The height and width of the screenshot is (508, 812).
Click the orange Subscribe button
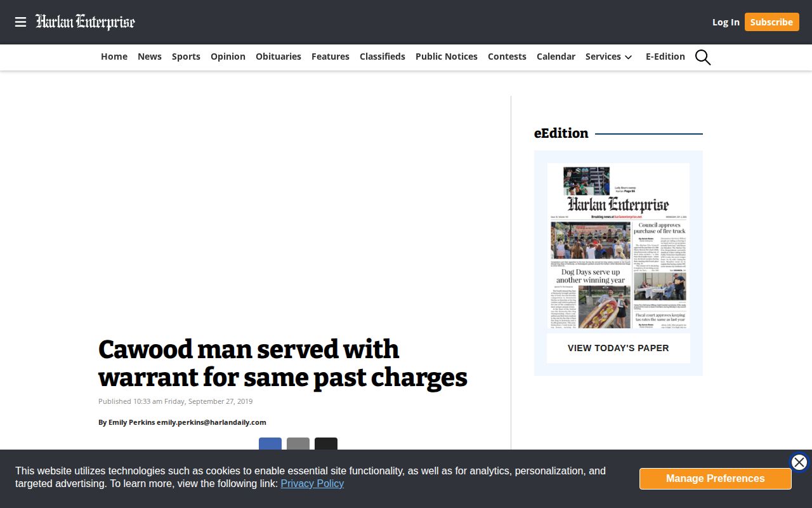point(771,22)
